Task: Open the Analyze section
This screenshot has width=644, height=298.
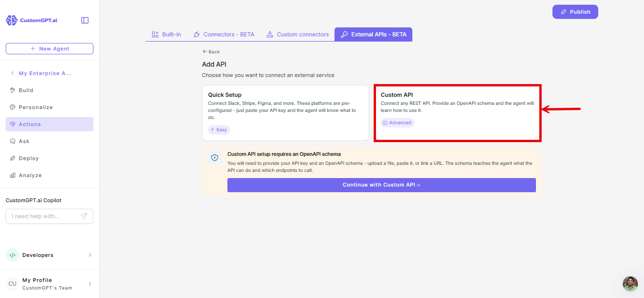Action: pos(50,175)
